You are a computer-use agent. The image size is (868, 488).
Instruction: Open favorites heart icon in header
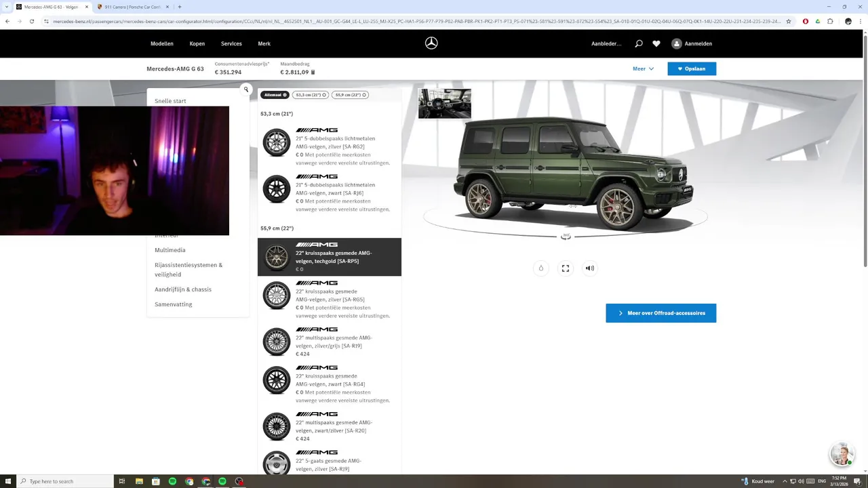pyautogui.click(x=656, y=43)
